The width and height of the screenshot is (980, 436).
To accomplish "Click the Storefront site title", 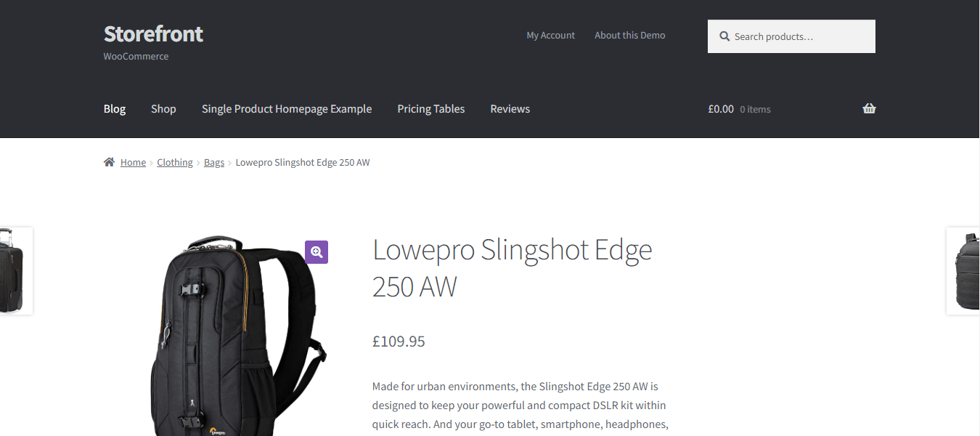I will pos(153,33).
